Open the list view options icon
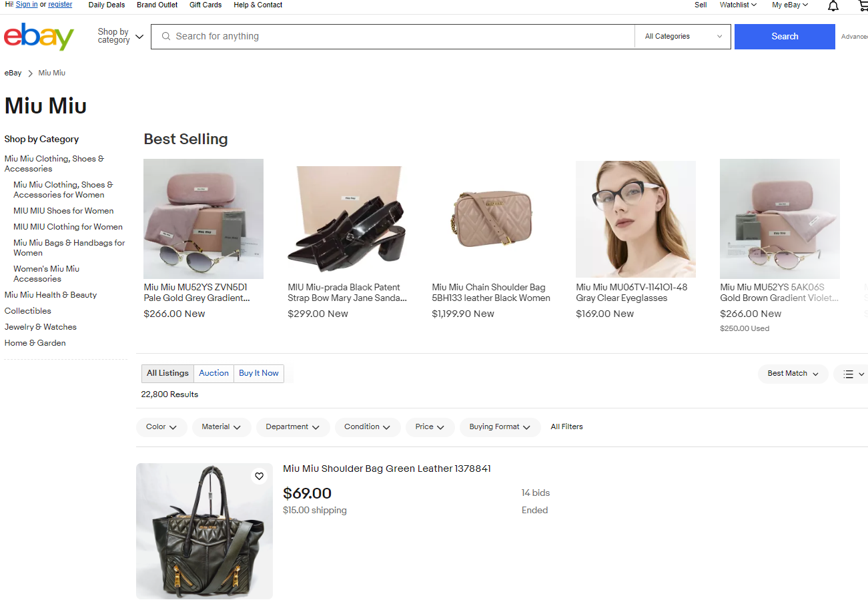Image resolution: width=868 pixels, height=600 pixels. point(849,374)
